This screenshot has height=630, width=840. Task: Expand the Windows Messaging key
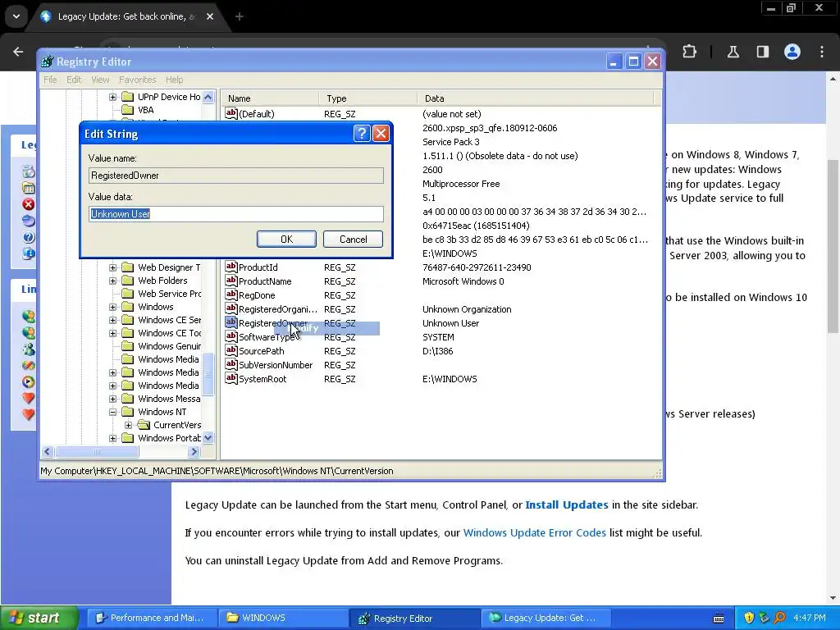[x=112, y=399]
